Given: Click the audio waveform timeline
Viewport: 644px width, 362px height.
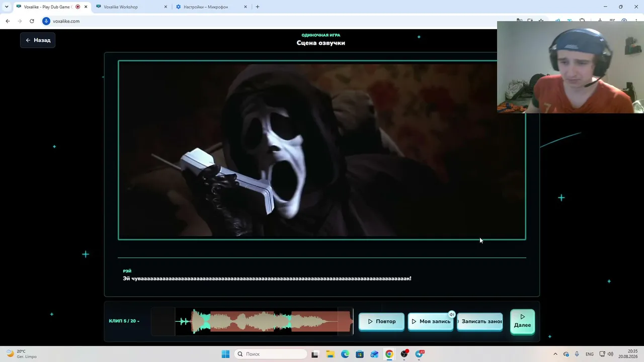Looking at the screenshot, I should 252,321.
